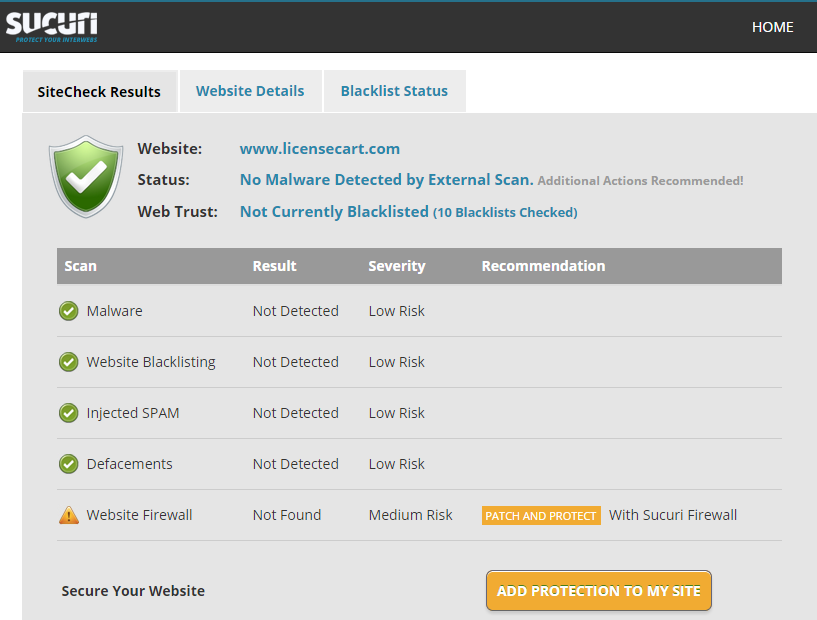This screenshot has width=817, height=620.
Task: Click the Result column header
Action: (x=275, y=266)
